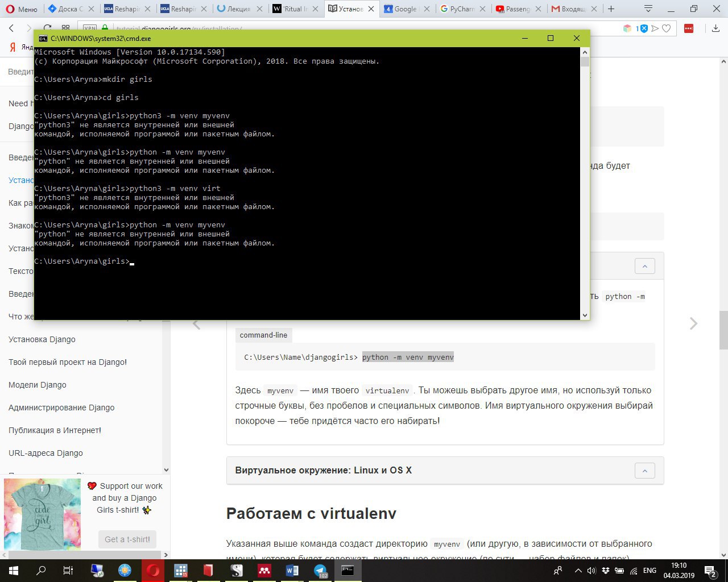Open the Установка Django sidebar link

click(42, 339)
